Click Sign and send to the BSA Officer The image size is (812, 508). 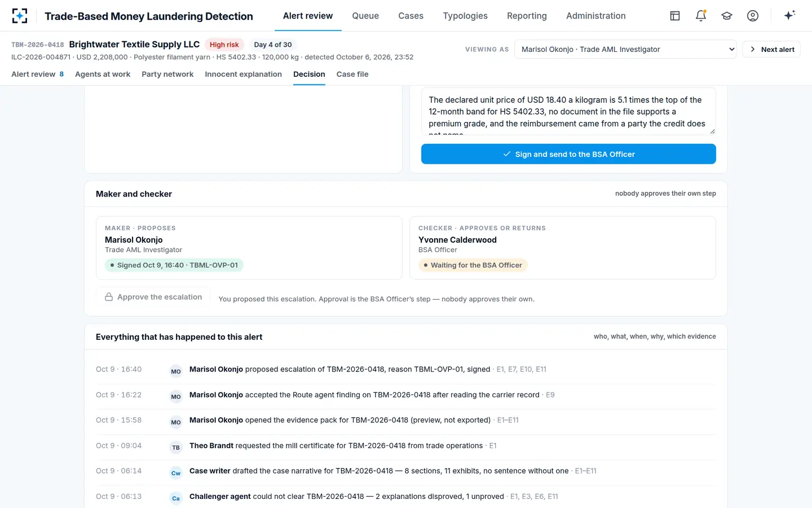[x=568, y=154]
